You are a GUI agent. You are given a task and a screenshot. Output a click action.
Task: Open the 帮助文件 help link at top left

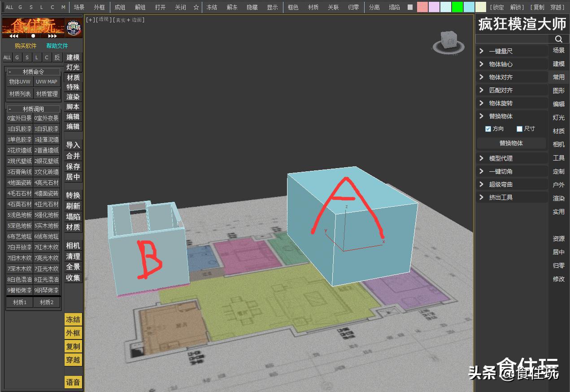coord(57,46)
